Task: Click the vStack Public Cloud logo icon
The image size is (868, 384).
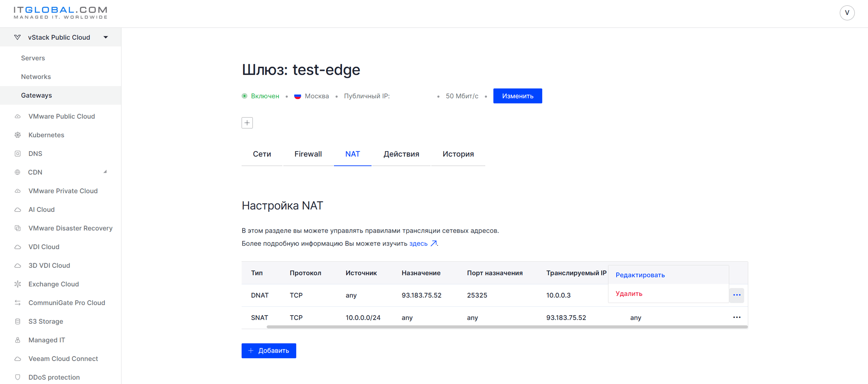Action: click(x=17, y=37)
